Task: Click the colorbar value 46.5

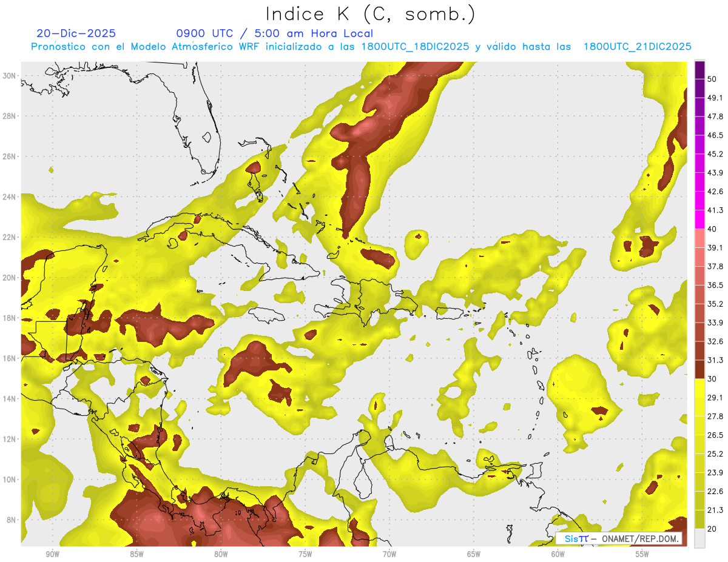Action: pyautogui.click(x=715, y=135)
